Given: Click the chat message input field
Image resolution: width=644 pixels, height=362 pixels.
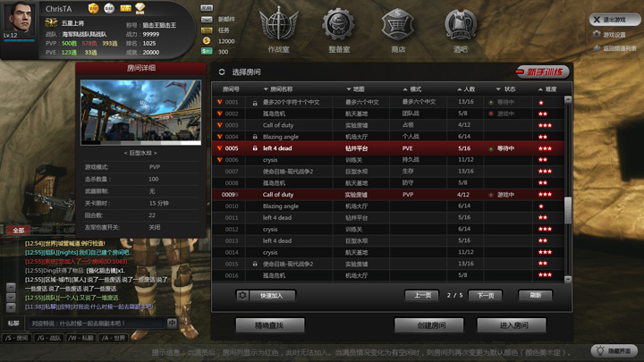Looking at the screenshot, I should (x=97, y=323).
